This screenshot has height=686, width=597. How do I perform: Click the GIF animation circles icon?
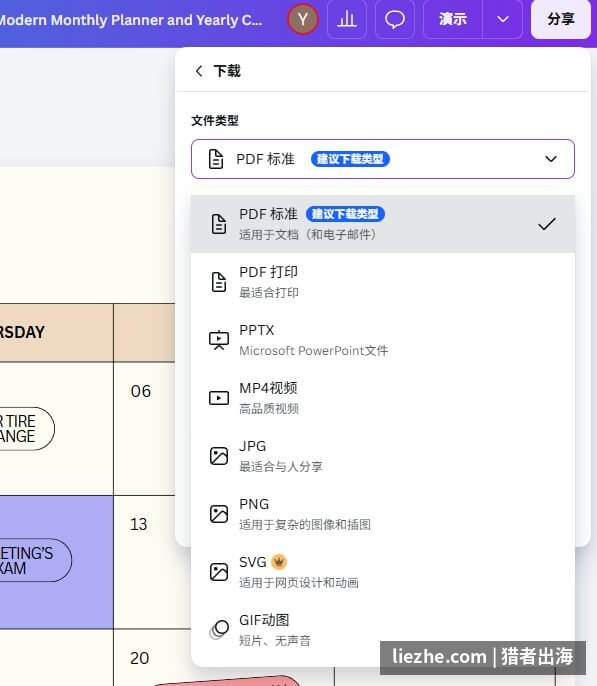(x=219, y=630)
